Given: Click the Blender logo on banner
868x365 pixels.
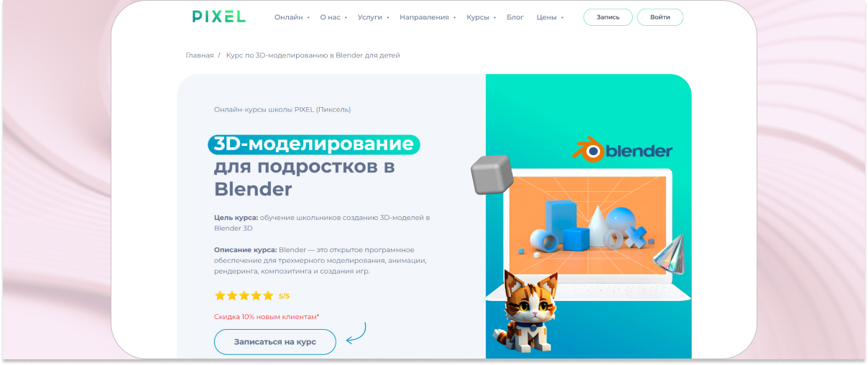Looking at the screenshot, I should click(x=622, y=149).
